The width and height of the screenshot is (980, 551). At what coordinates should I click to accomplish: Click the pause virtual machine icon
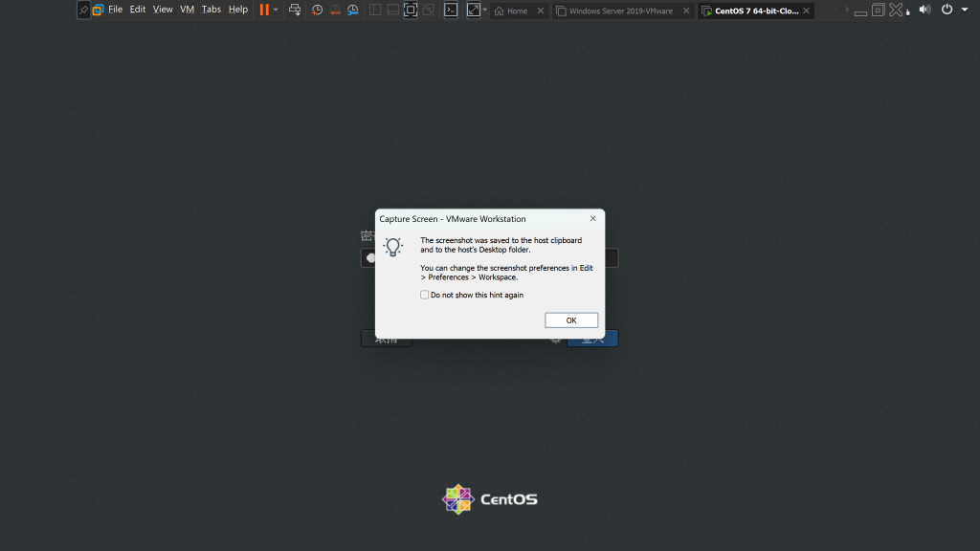point(263,10)
